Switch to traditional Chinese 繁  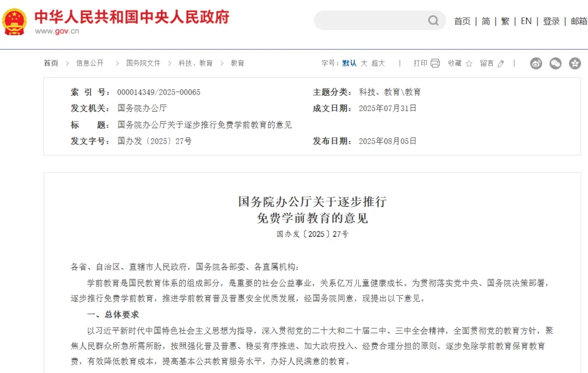point(505,21)
